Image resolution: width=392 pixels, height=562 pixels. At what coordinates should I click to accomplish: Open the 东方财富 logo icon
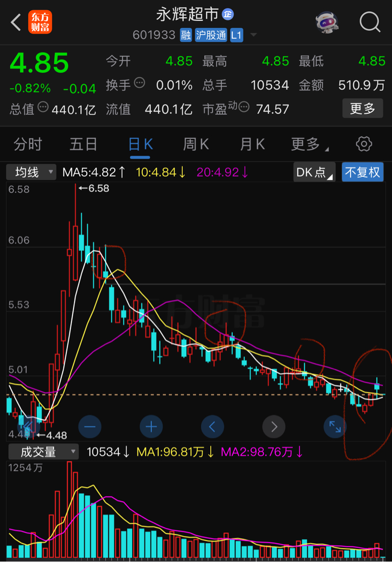[40, 22]
